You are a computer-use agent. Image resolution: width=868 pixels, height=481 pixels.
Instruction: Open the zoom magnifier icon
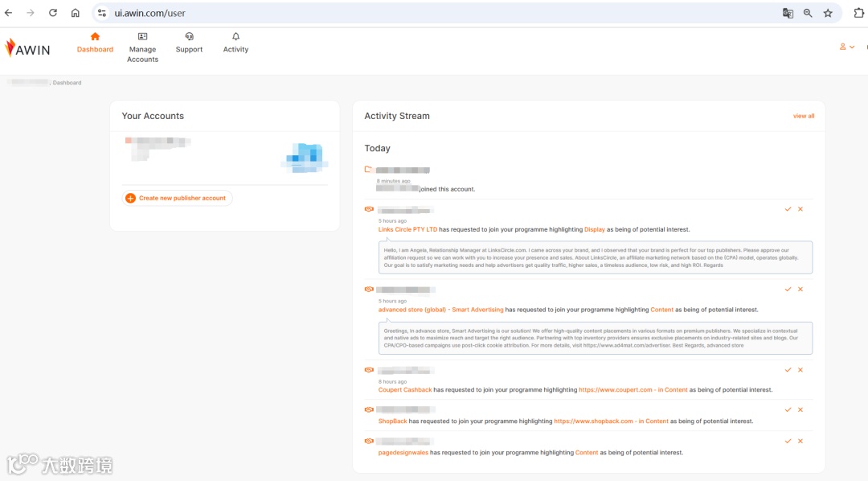pos(808,13)
